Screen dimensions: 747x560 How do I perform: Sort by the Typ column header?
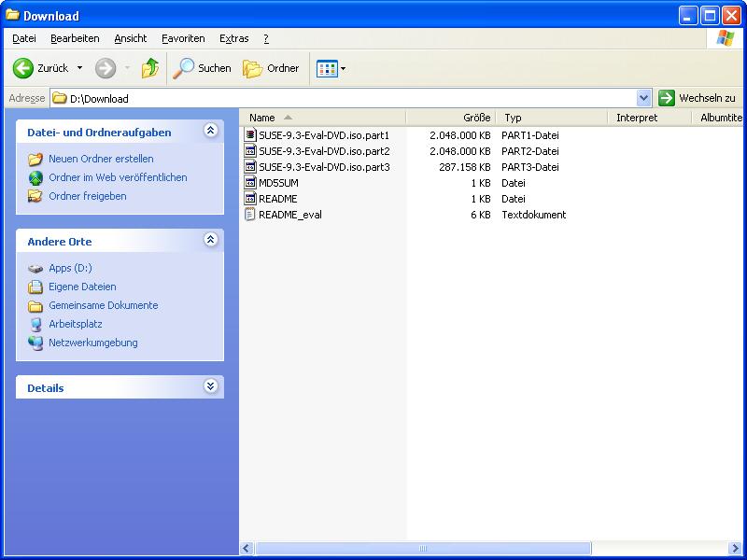pyautogui.click(x=552, y=118)
